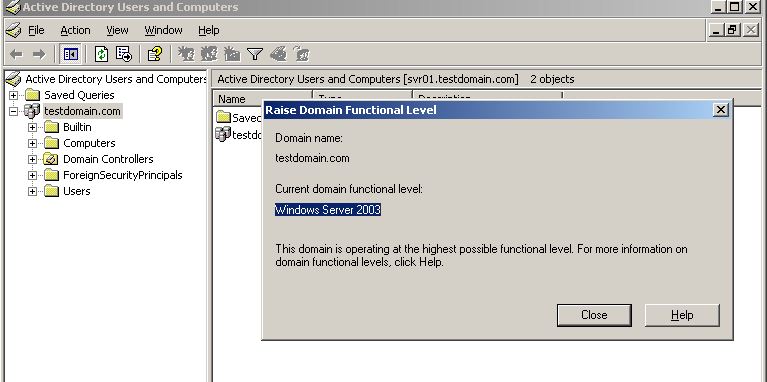767x382 pixels.
Task: Expand the Users container
Action: (x=32, y=191)
